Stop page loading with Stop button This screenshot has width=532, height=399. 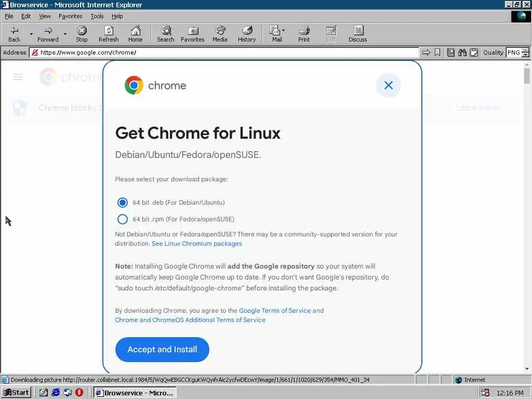[x=82, y=34]
